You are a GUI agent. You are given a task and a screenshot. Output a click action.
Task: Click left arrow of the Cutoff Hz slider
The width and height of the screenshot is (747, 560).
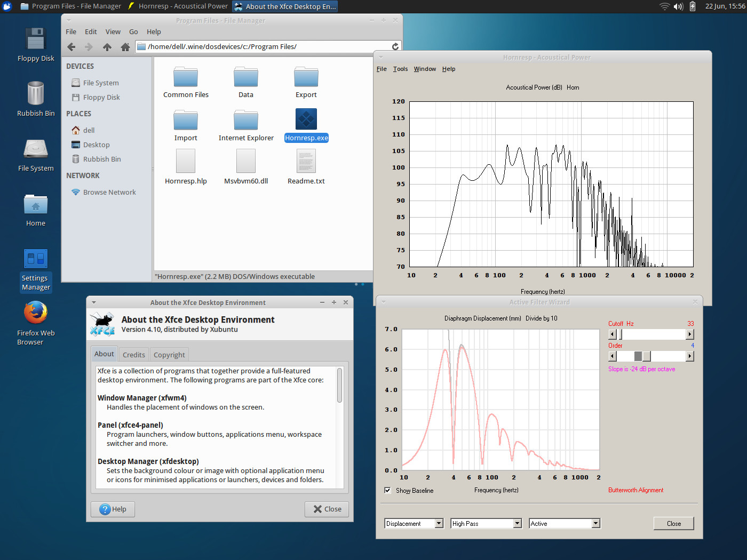(x=613, y=334)
